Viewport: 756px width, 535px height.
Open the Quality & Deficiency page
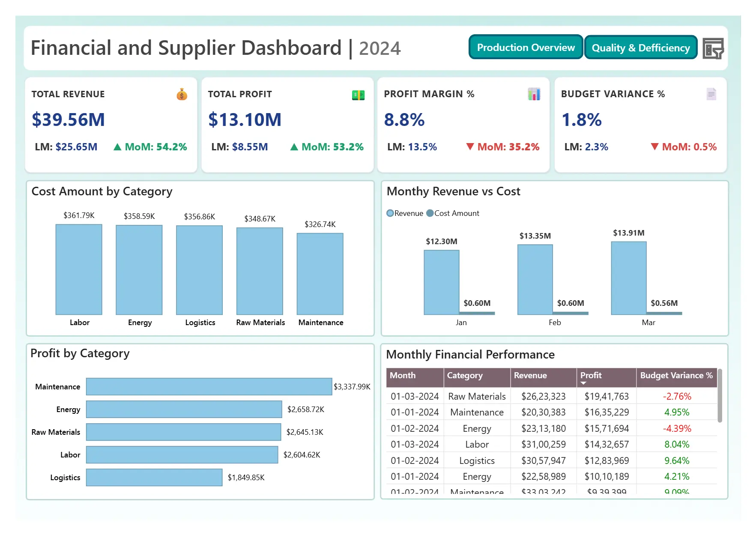pos(640,48)
